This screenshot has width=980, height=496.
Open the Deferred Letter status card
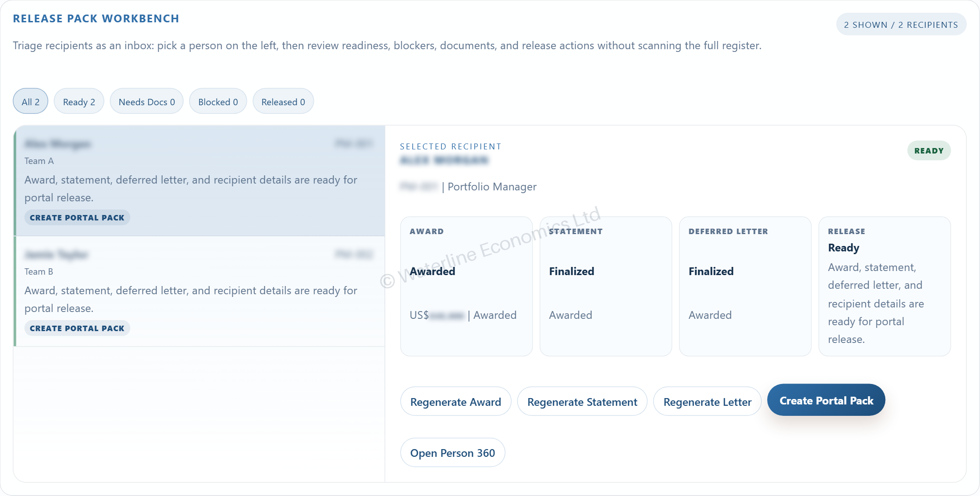[x=745, y=286]
